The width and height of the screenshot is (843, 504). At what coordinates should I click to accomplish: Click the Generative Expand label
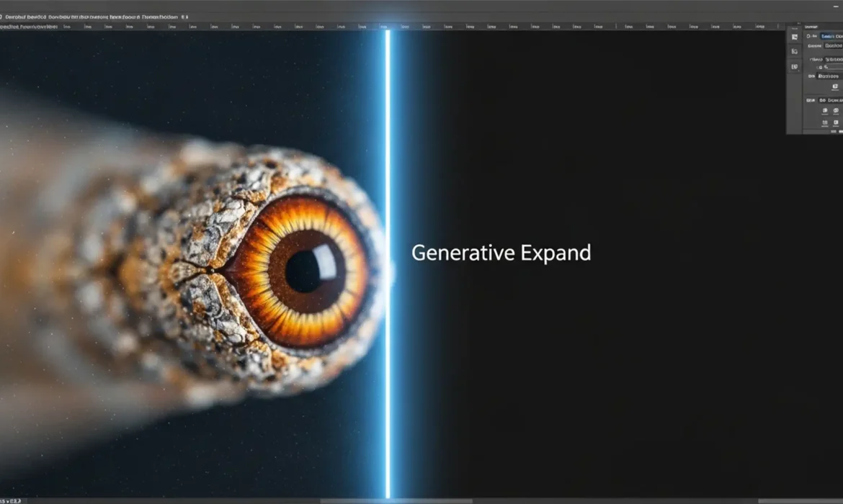(501, 253)
